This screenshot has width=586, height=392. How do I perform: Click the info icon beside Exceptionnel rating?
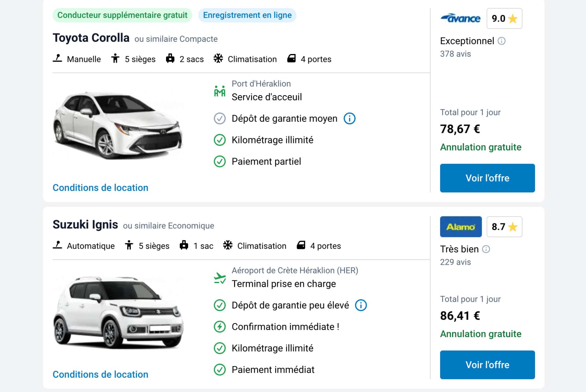[501, 41]
